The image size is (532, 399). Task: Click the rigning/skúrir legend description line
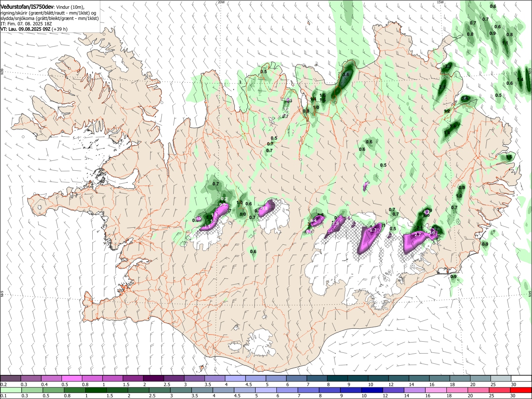tap(48, 13)
